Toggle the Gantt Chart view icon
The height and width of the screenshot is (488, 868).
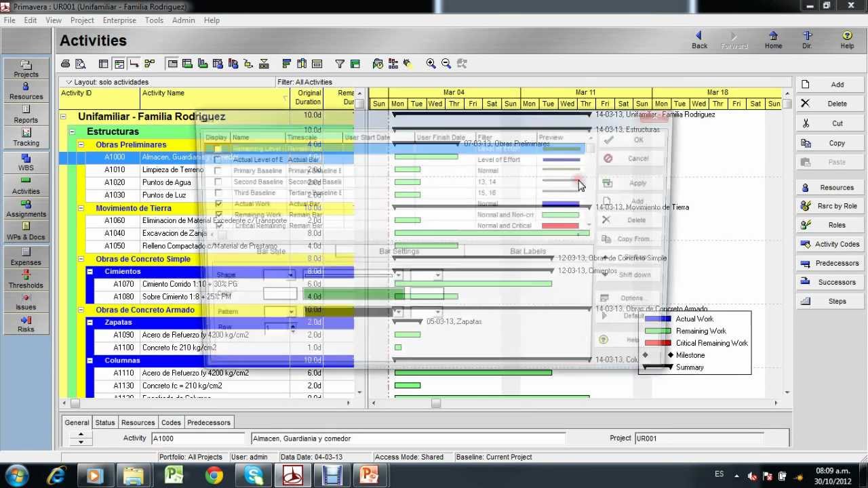tap(119, 64)
